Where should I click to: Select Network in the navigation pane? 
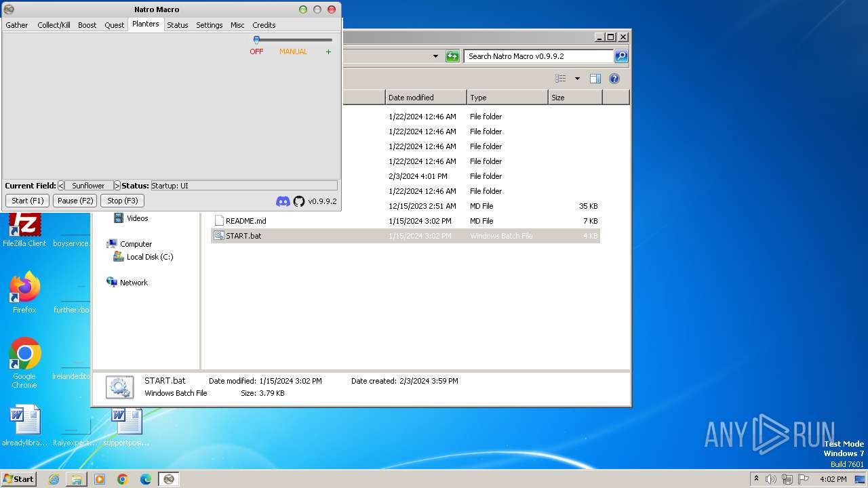click(134, 283)
